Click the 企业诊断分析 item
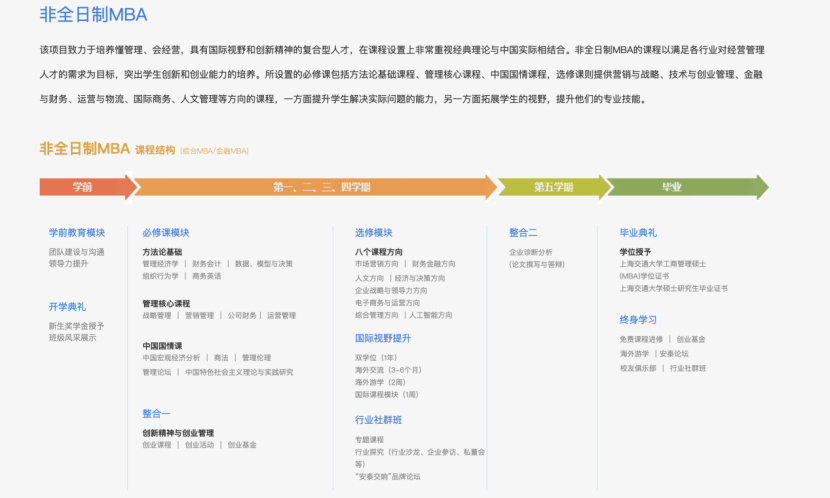 (530, 252)
